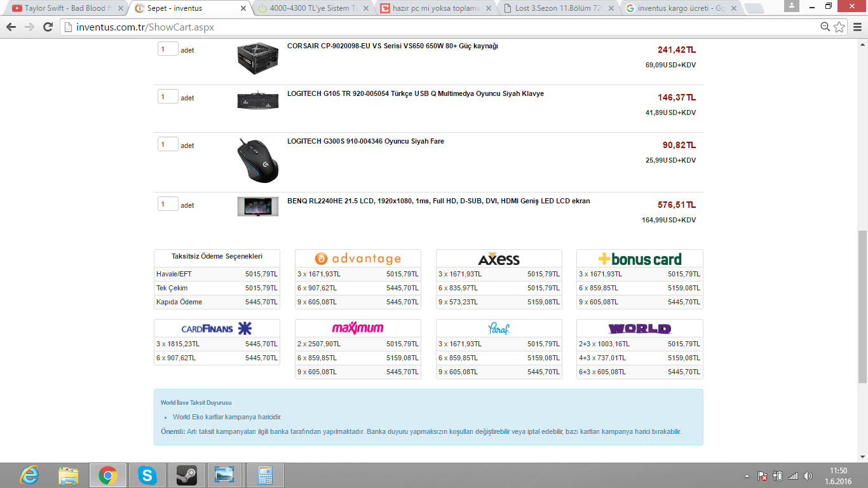Click the browser Forward arrow
The height and width of the screenshot is (488, 868).
[29, 27]
